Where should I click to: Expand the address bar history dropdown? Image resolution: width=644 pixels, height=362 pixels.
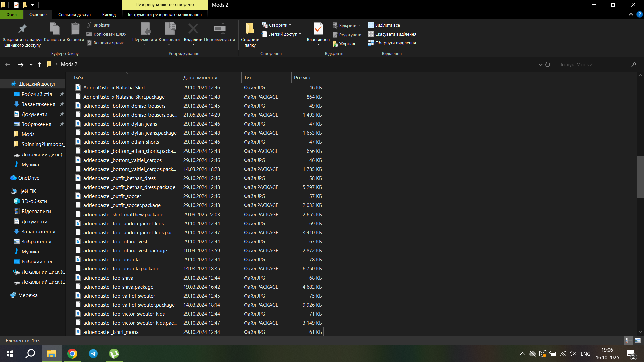[540, 64]
